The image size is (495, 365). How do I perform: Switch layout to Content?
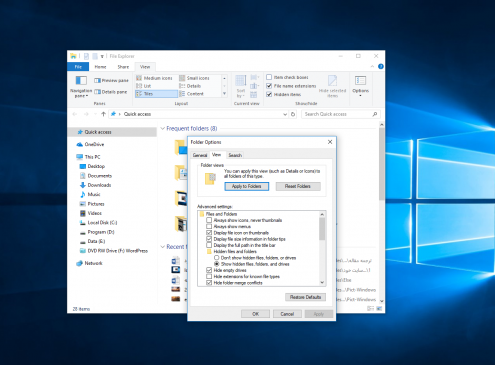tap(192, 94)
